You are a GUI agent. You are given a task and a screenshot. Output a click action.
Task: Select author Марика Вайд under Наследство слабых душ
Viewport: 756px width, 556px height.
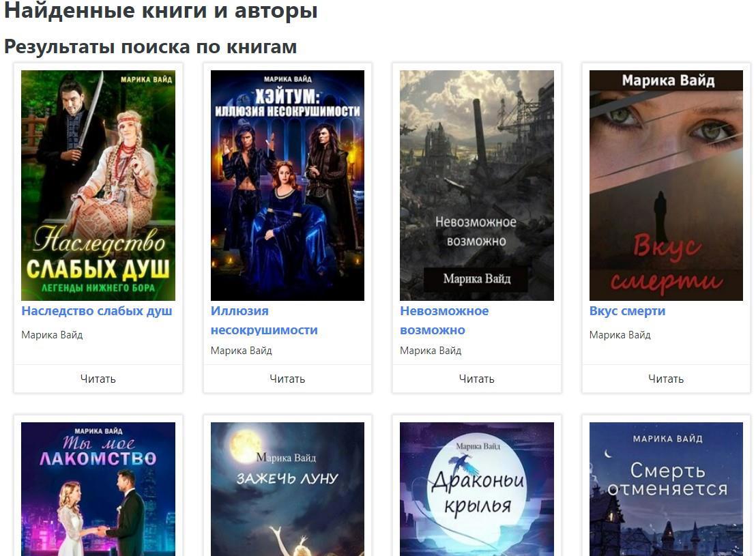click(52, 335)
